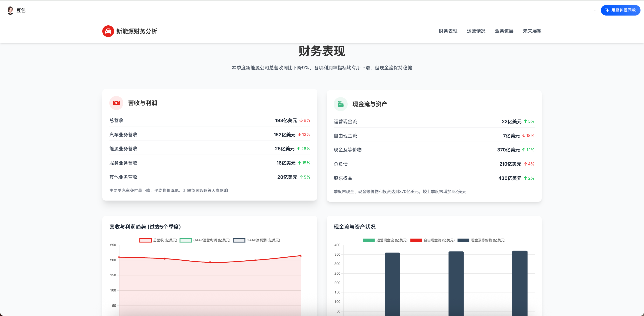
Task: Hide the GAAP净利润 series via legend
Action: [x=257, y=240]
